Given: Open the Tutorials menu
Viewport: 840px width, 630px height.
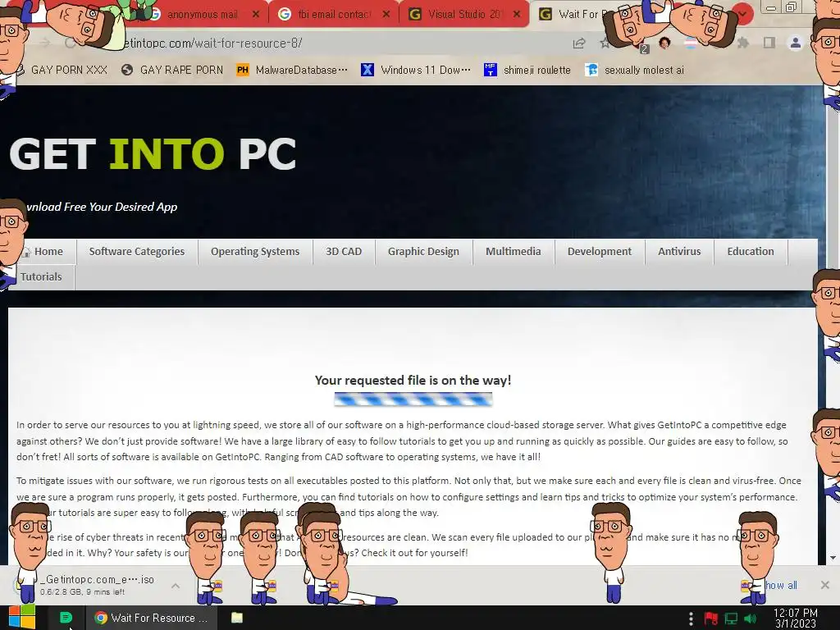Looking at the screenshot, I should pyautogui.click(x=41, y=277).
